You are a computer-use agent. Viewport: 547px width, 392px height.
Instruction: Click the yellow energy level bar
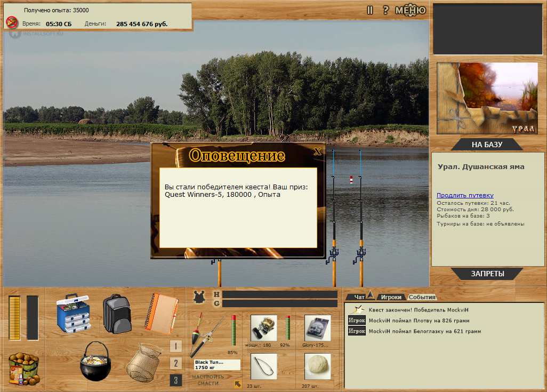tap(14, 318)
